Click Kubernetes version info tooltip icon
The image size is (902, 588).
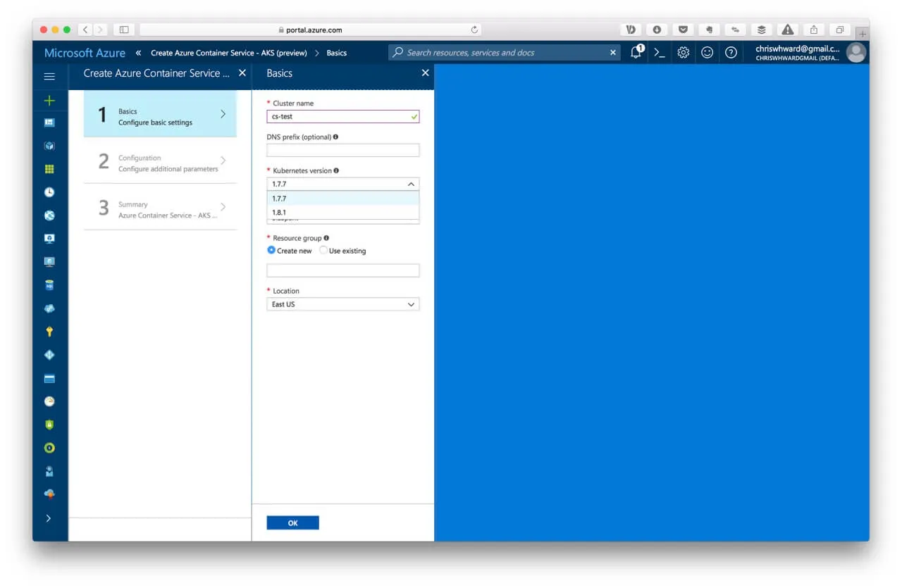click(x=336, y=170)
